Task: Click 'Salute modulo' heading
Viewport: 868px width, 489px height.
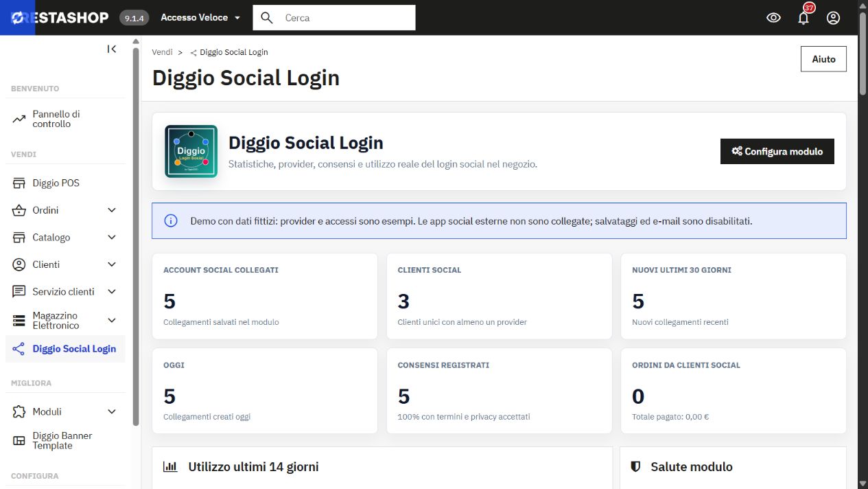Action: coord(692,467)
